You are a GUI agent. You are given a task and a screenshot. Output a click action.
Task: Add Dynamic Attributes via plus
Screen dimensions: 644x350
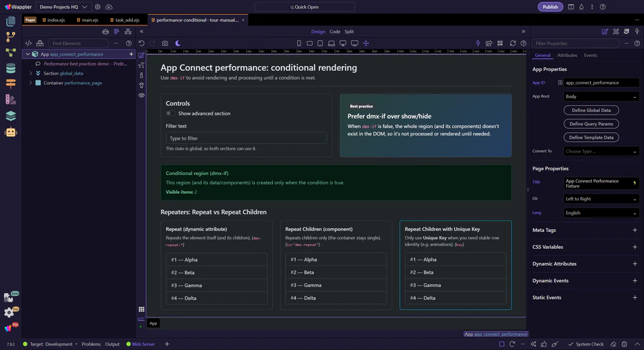[635, 264]
